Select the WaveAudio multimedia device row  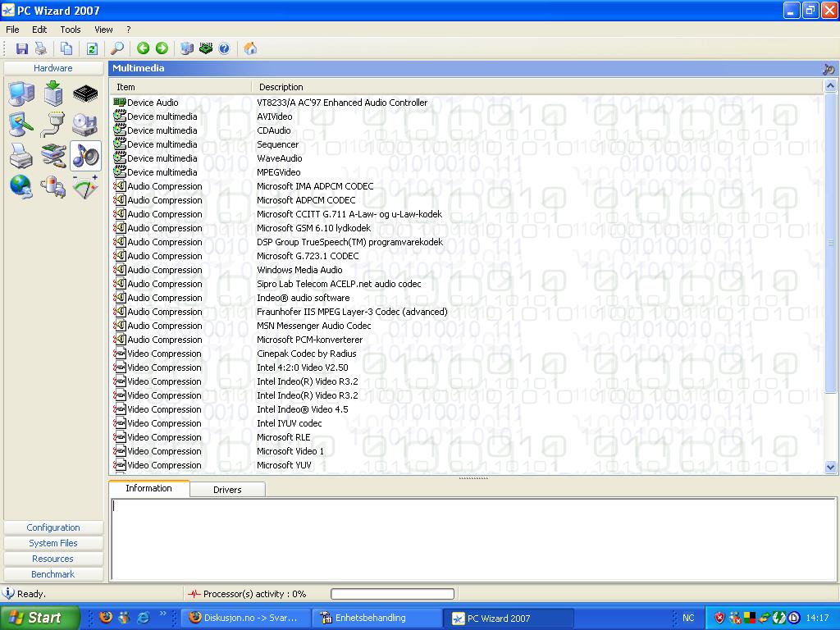tap(466, 158)
